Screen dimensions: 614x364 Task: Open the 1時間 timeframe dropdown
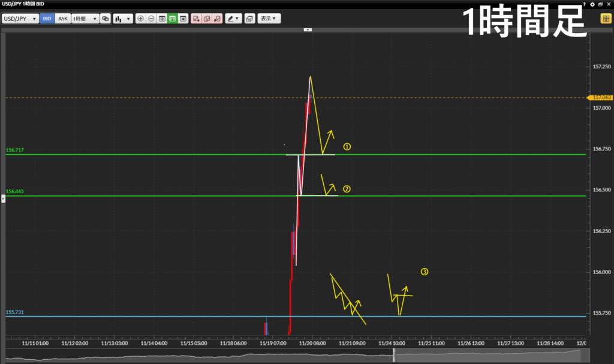pyautogui.click(x=85, y=19)
